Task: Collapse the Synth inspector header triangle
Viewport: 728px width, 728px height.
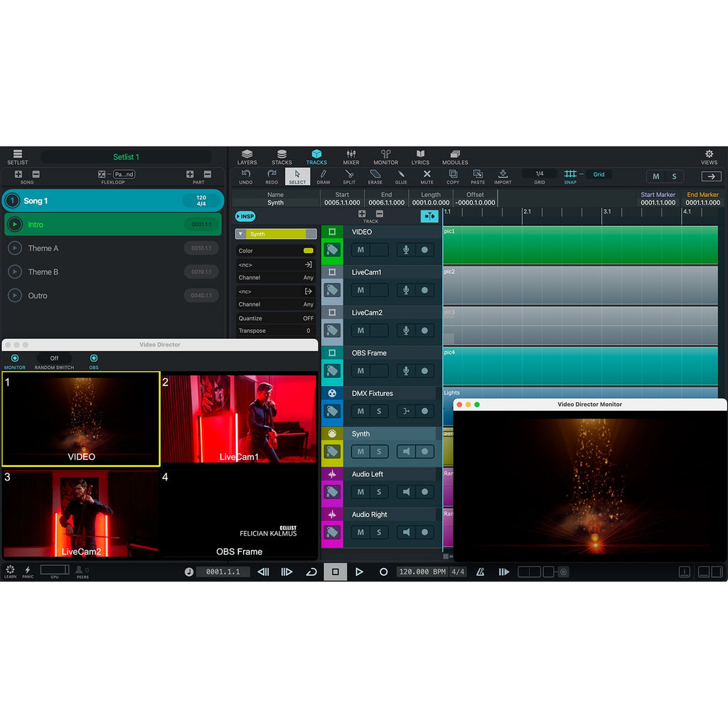Action: [x=240, y=234]
